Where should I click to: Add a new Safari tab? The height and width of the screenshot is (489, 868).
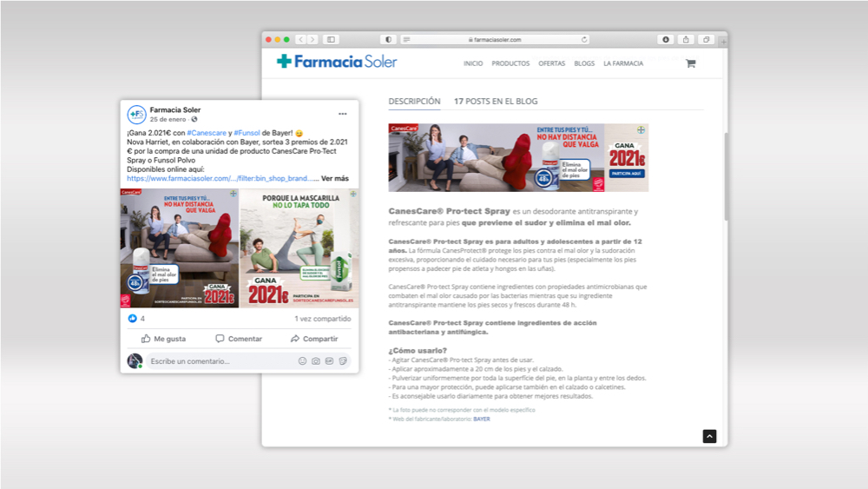(724, 42)
